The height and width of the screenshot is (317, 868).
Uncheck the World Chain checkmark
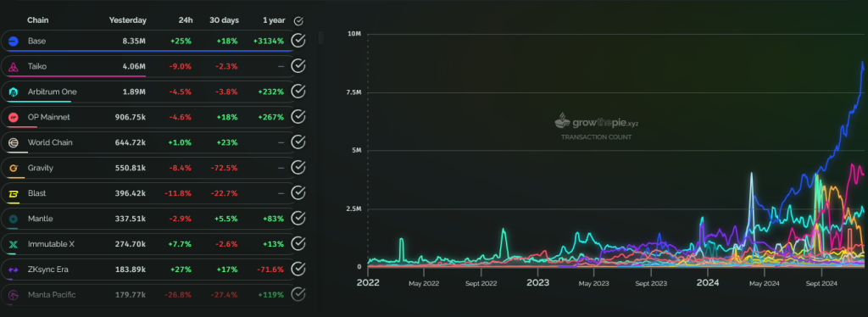pyautogui.click(x=298, y=142)
